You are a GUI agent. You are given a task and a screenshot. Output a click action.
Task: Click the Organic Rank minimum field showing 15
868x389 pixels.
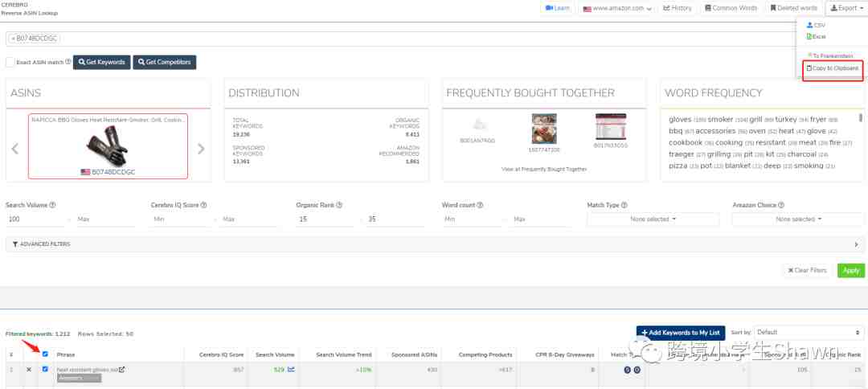[x=326, y=219]
